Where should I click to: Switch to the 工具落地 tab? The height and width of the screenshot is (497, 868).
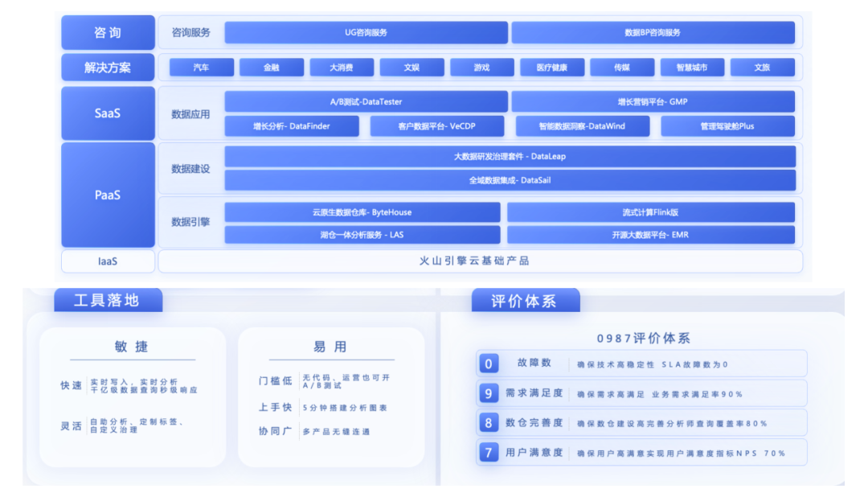click(x=108, y=300)
